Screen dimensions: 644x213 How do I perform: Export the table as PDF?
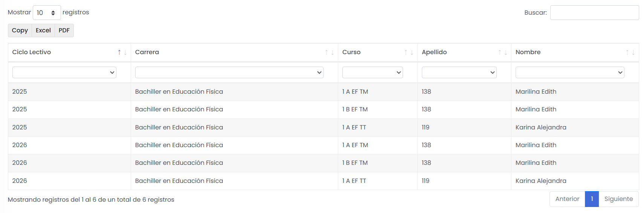click(x=64, y=30)
